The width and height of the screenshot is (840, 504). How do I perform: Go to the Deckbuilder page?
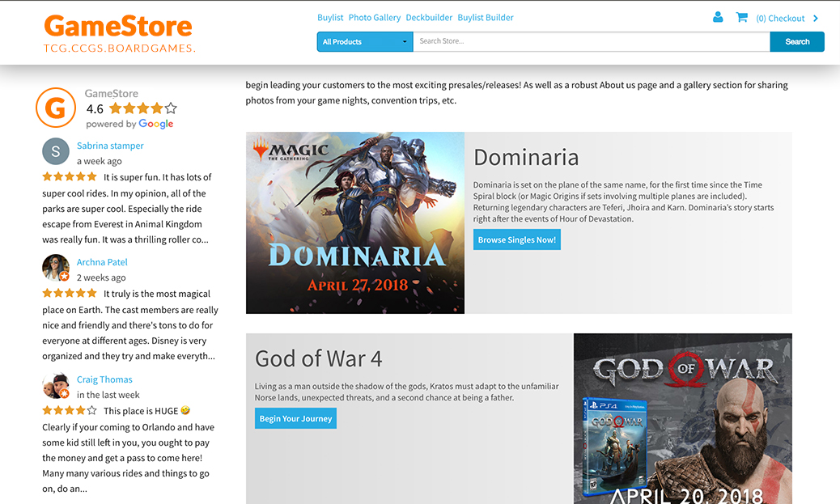coord(429,18)
